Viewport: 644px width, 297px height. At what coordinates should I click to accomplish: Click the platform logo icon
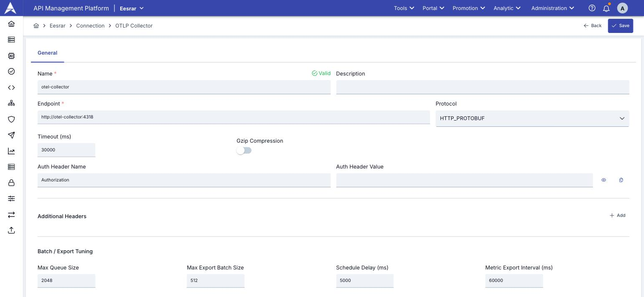click(10, 8)
